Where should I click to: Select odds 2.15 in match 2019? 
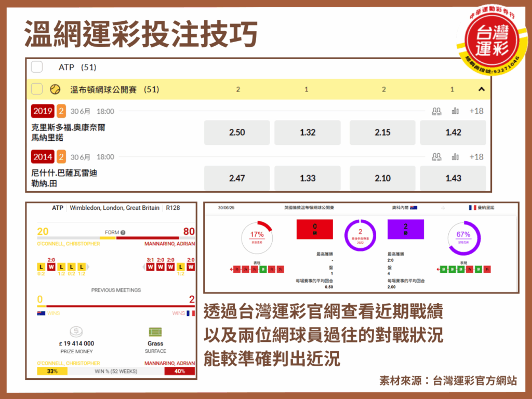[x=382, y=132]
